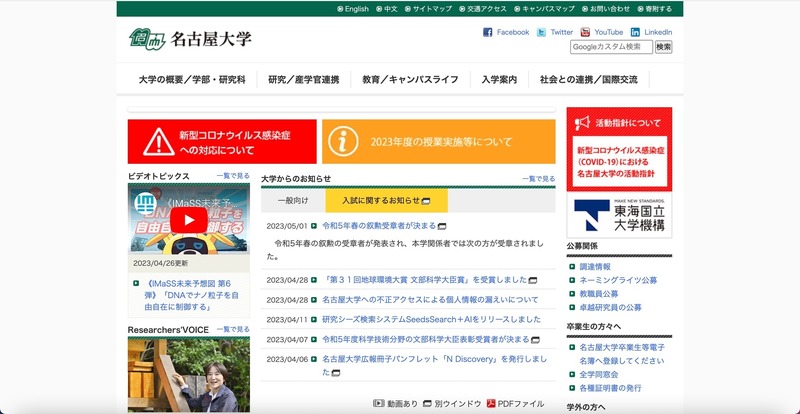Play the IMaSS YouTube video
The image size is (800, 414).
188,219
